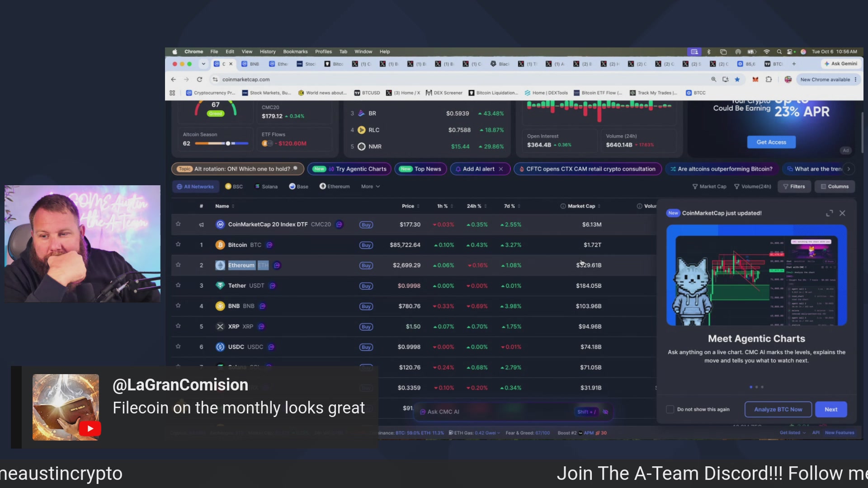
Task: Open the Apple menu
Action: coord(175,52)
